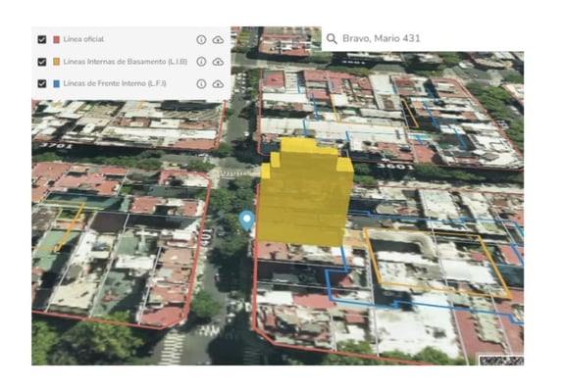566x392 pixels.
Task: Download the Línea oficial layer via cloud icon
Action: [x=218, y=39]
